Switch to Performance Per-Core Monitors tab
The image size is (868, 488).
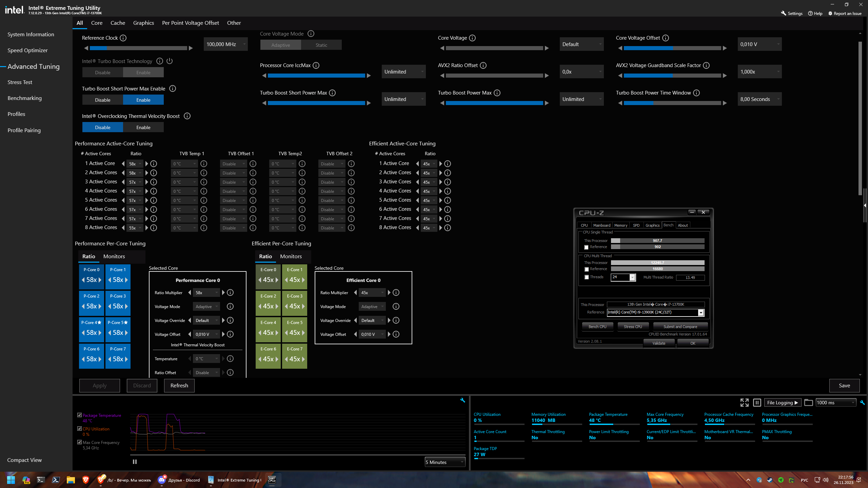(x=114, y=257)
